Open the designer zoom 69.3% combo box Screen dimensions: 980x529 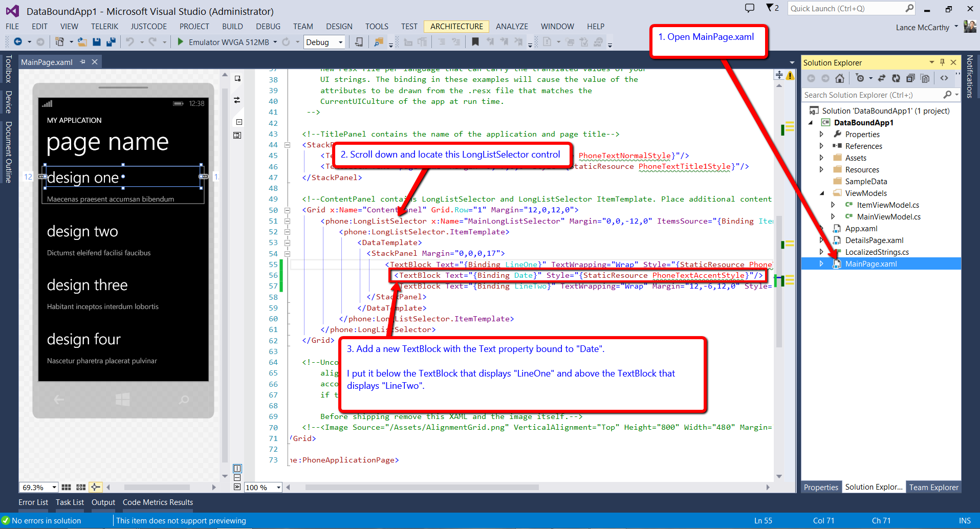pos(39,488)
